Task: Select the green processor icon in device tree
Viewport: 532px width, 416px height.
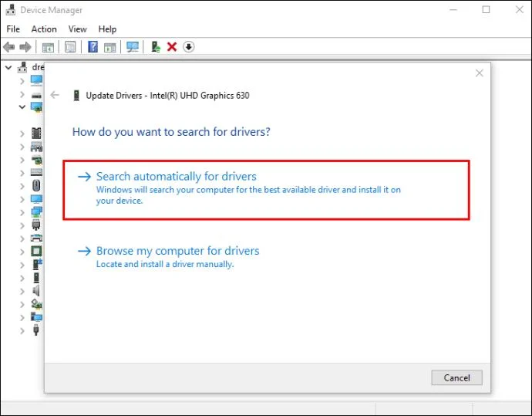Action: click(x=36, y=252)
